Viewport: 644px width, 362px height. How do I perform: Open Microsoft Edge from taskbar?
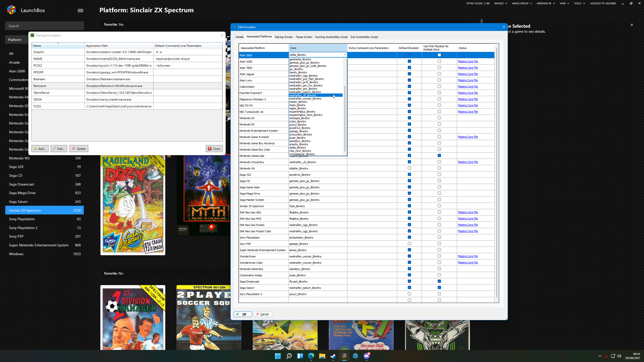(x=311, y=356)
